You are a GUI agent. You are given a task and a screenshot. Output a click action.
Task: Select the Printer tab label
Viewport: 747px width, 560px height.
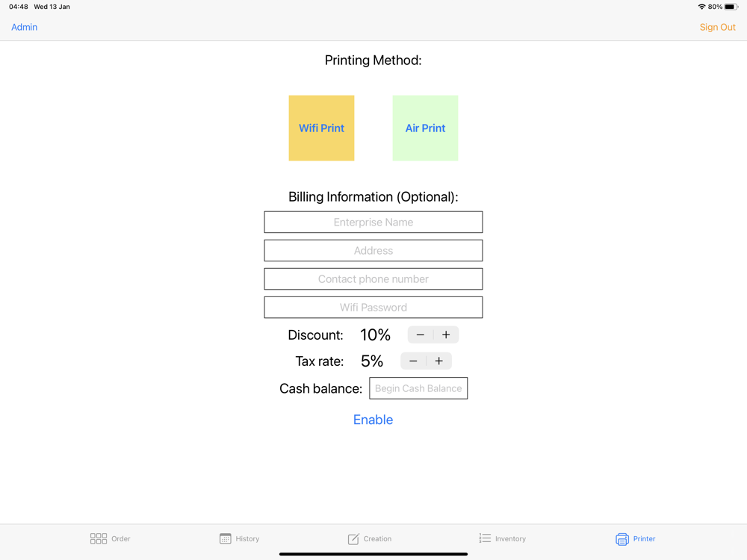[x=644, y=538]
